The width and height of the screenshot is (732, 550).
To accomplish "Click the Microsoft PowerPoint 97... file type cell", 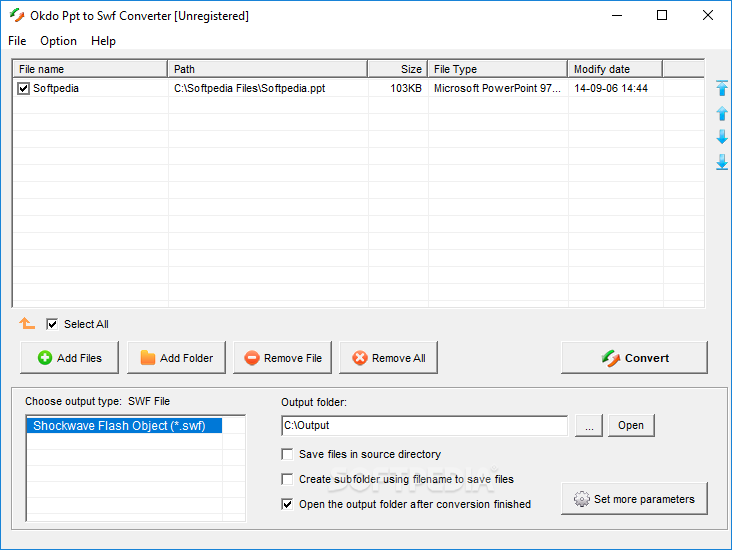I will click(x=497, y=88).
